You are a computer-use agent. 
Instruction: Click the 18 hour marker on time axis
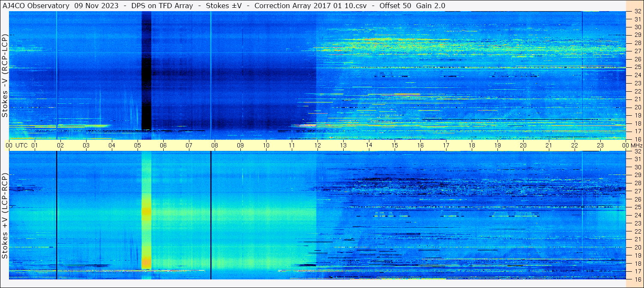(472, 145)
